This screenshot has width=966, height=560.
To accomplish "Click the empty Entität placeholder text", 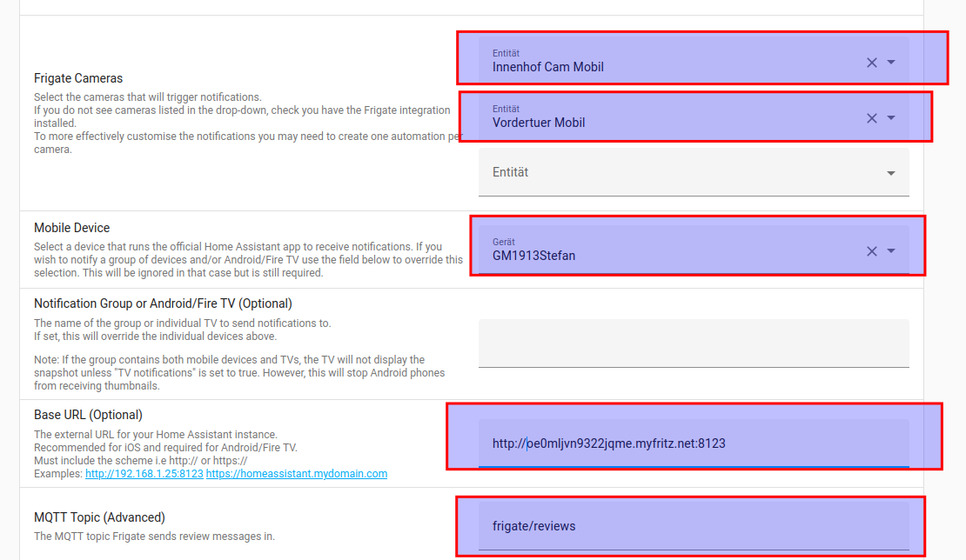I will tap(511, 172).
